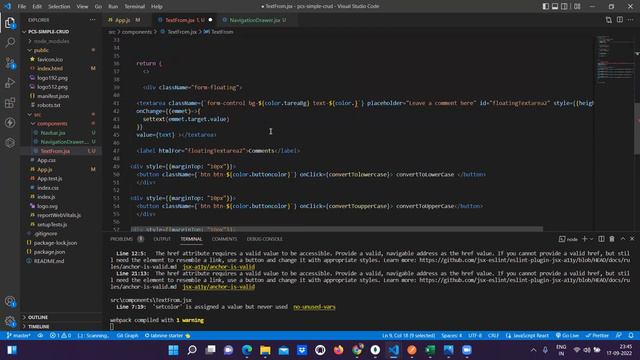Open the Windows Start button in taskbar
This screenshot has width=640, height=360.
pos(173,350)
